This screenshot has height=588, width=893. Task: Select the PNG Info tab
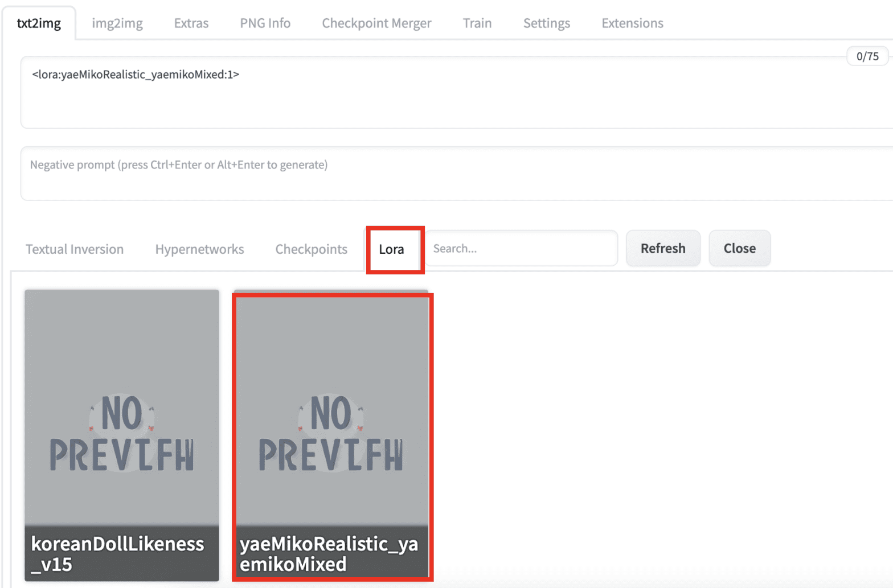[265, 23]
